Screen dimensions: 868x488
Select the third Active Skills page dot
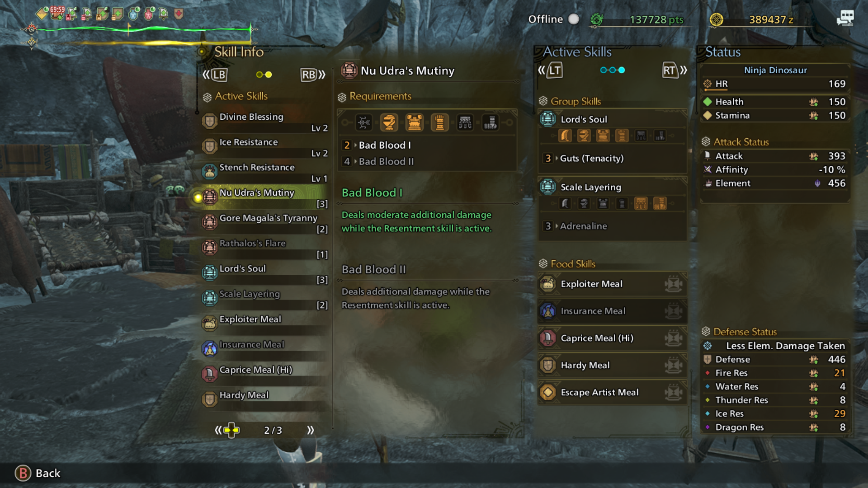[x=622, y=70]
